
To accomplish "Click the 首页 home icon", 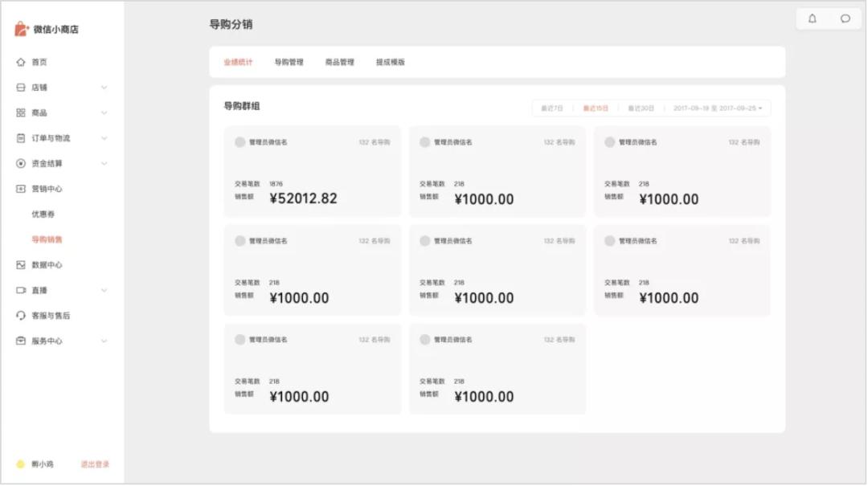I will pos(21,62).
